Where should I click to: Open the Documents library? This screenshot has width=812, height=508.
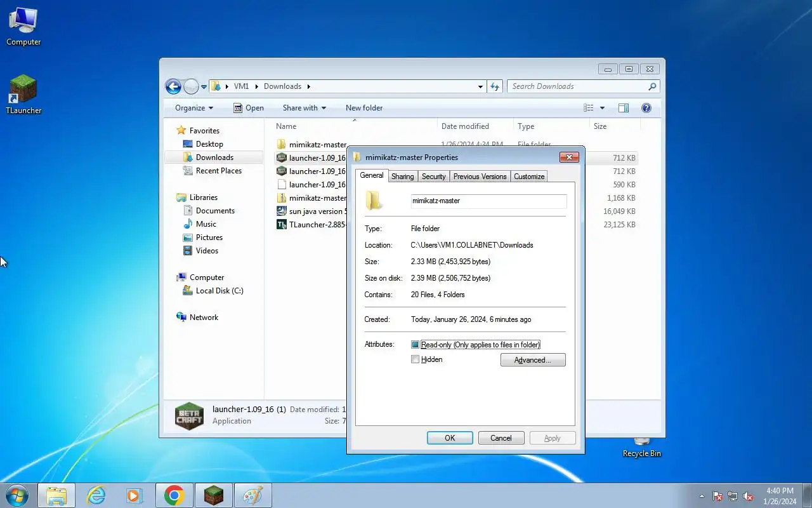tap(215, 211)
